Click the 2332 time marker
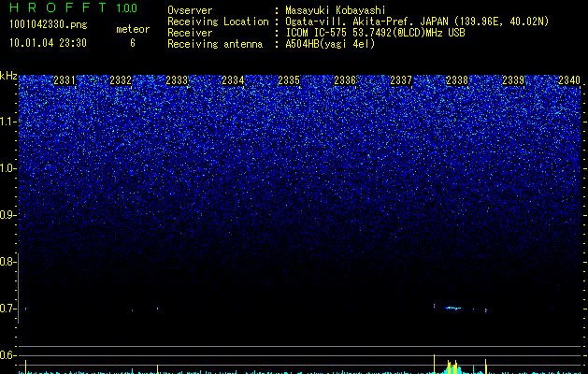This screenshot has height=374, width=588. pos(121,80)
